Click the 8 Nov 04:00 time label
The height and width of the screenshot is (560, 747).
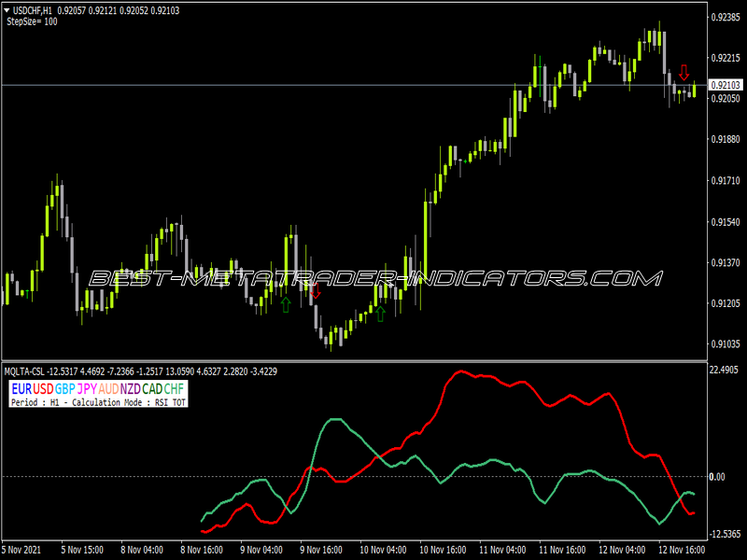click(x=142, y=550)
